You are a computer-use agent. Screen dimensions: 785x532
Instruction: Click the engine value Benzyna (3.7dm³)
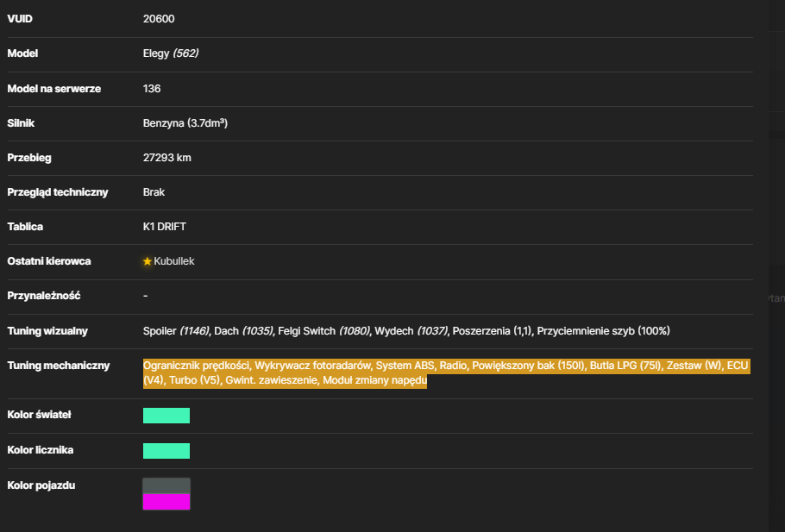[x=185, y=123]
